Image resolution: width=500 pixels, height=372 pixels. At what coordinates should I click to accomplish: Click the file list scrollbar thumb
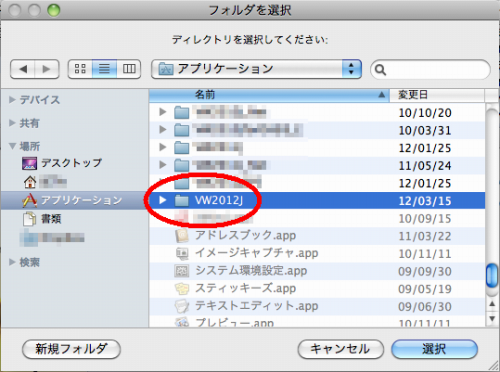point(492,275)
